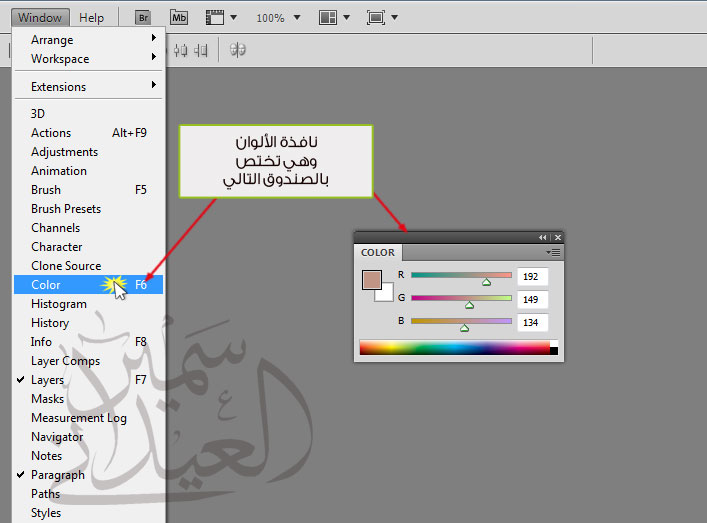Collapse the Color panel with double-arrow icon

coord(542,237)
